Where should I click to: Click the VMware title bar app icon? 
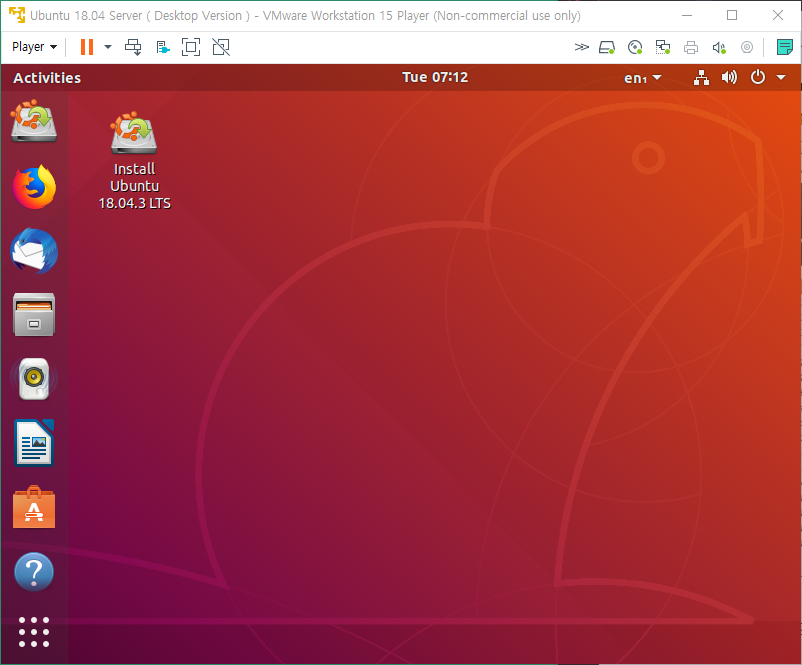[17, 15]
